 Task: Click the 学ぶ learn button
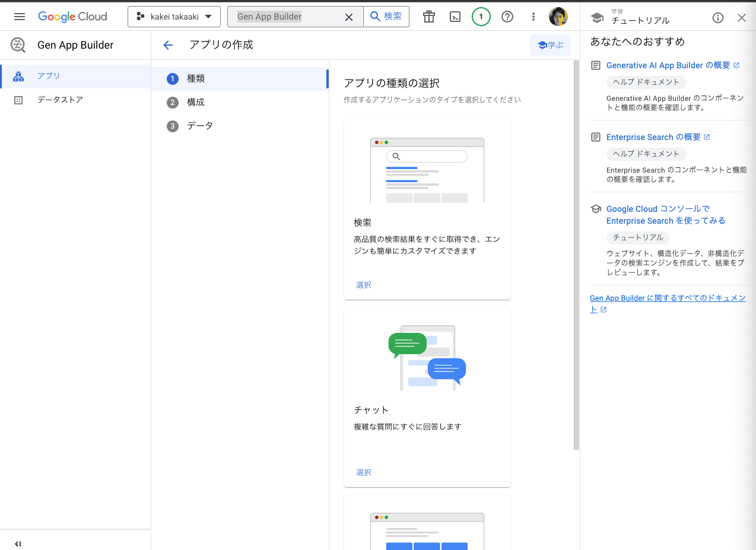click(550, 45)
